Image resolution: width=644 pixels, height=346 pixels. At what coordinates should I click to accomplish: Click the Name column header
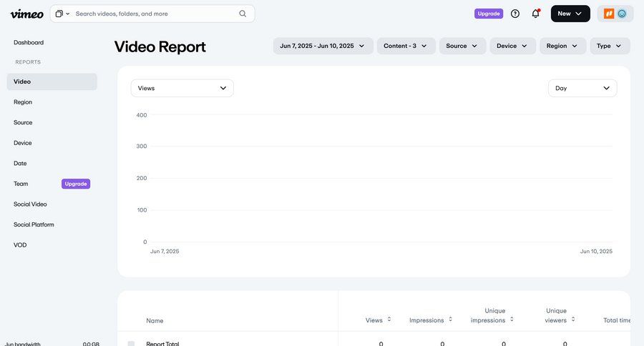point(155,320)
